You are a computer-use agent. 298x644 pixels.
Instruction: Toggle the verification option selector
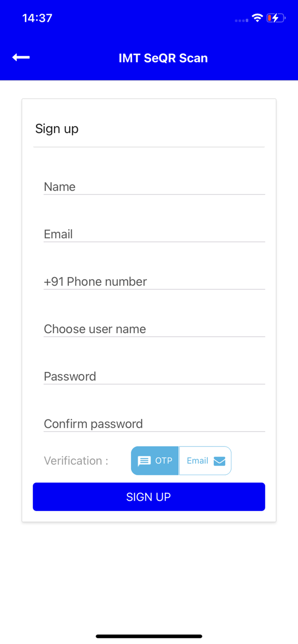[181, 461]
